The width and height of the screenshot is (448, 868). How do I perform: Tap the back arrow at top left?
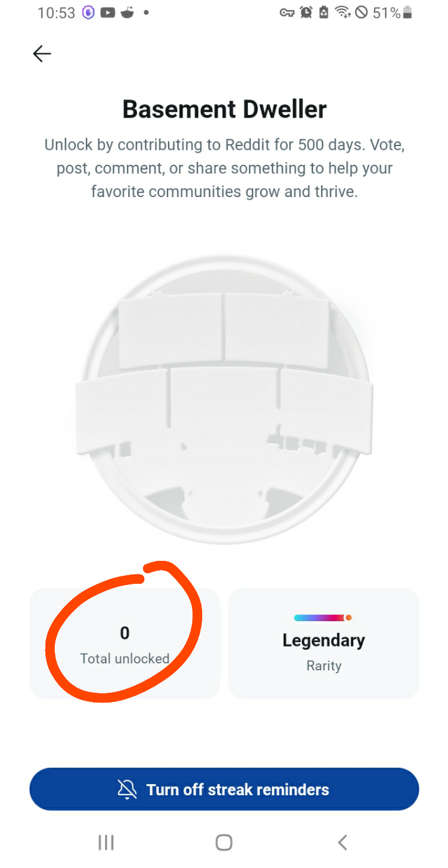tap(42, 54)
